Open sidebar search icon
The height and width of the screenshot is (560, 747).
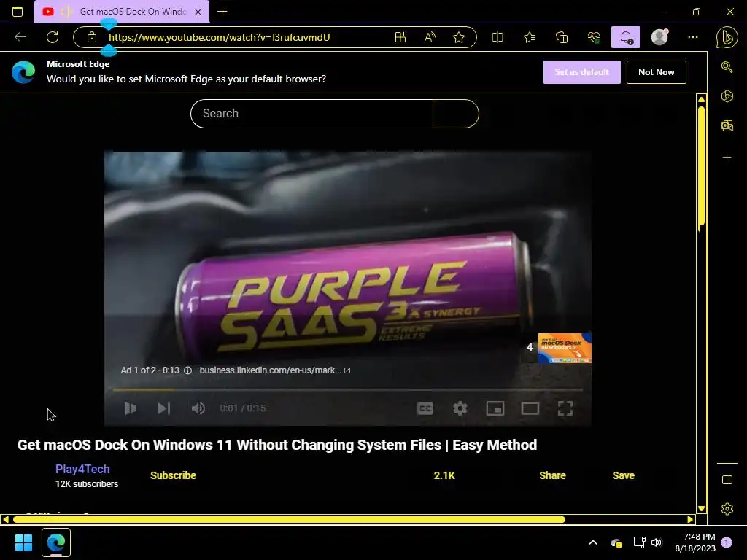pos(727,66)
